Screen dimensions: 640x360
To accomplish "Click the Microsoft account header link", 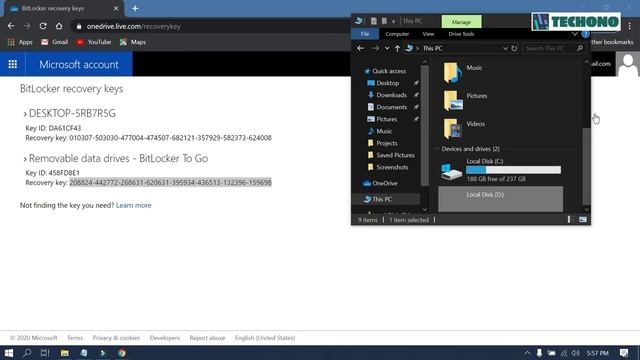I will click(79, 64).
